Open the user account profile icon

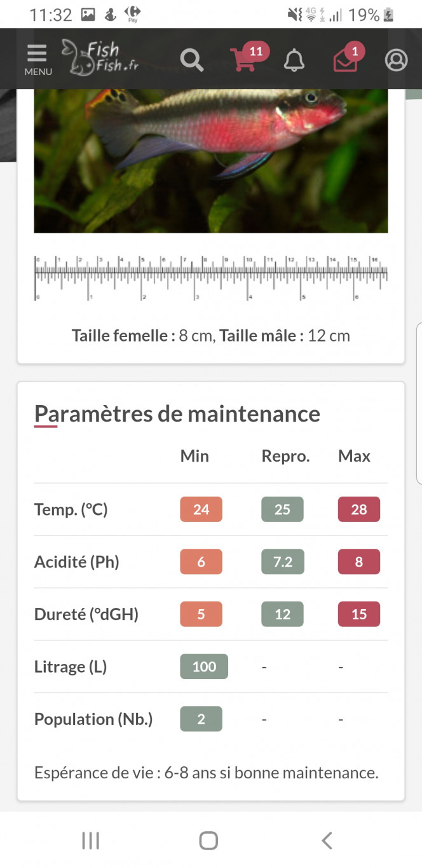point(396,60)
